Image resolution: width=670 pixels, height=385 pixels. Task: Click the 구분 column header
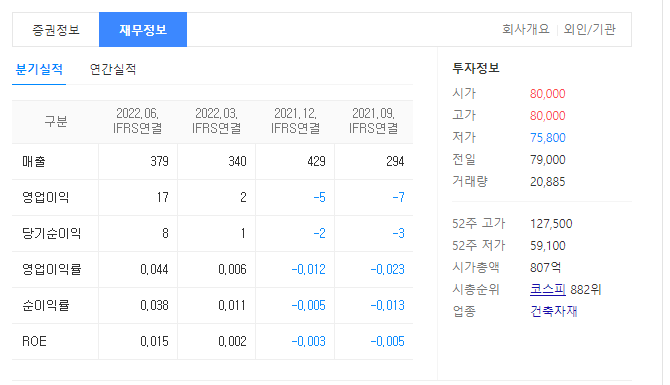tap(56, 122)
